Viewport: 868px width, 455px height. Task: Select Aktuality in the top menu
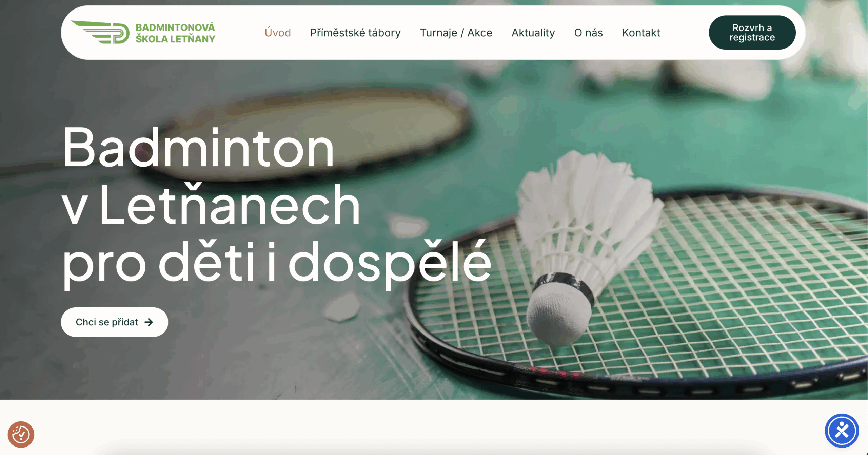533,33
